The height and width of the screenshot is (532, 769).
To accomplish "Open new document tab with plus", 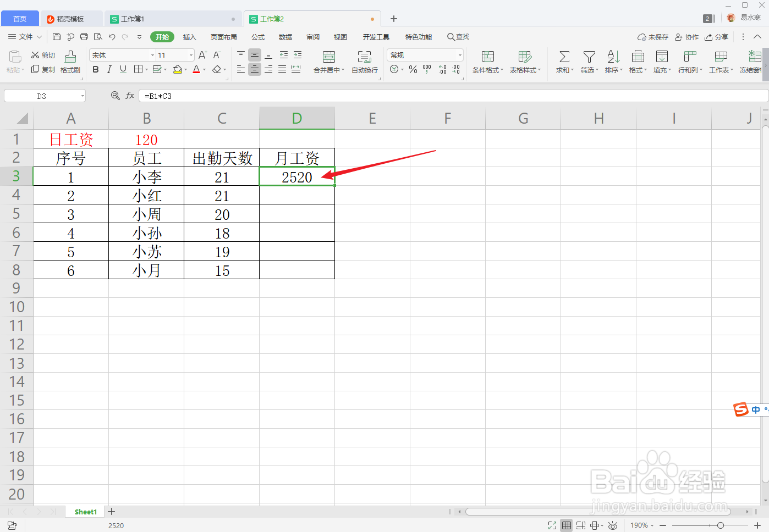I will coord(394,19).
